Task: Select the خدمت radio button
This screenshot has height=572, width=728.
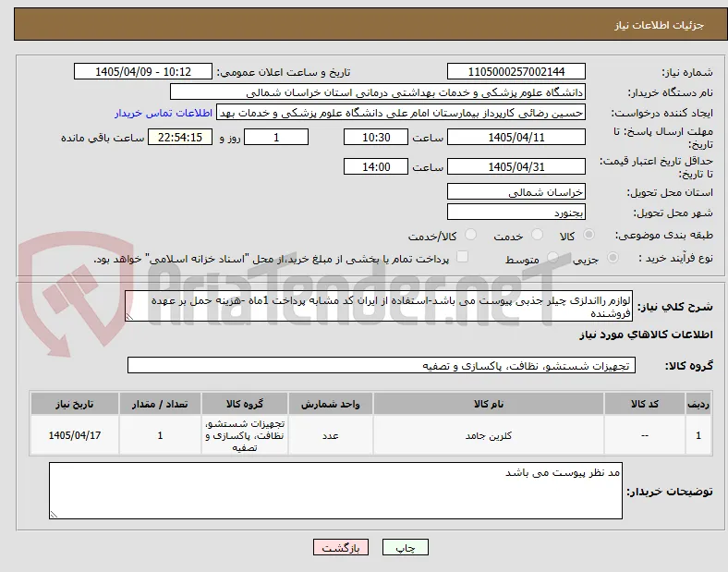Action: 537,235
